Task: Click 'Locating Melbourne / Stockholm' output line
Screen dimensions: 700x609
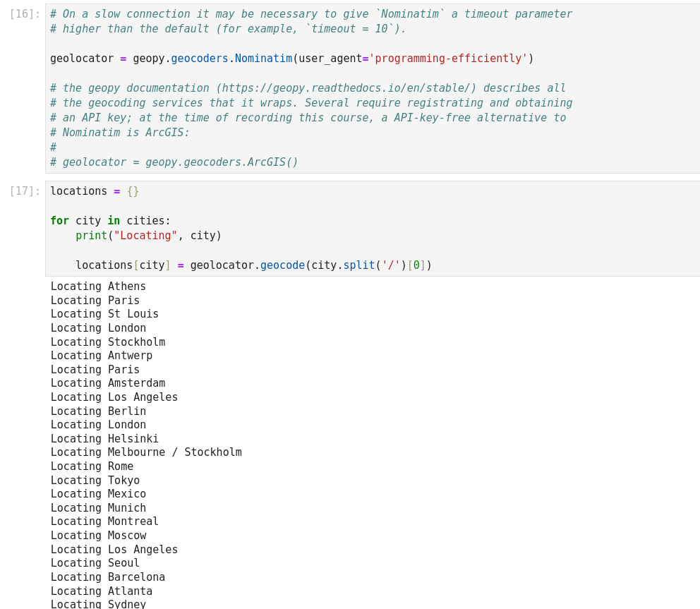Action: click(x=146, y=452)
